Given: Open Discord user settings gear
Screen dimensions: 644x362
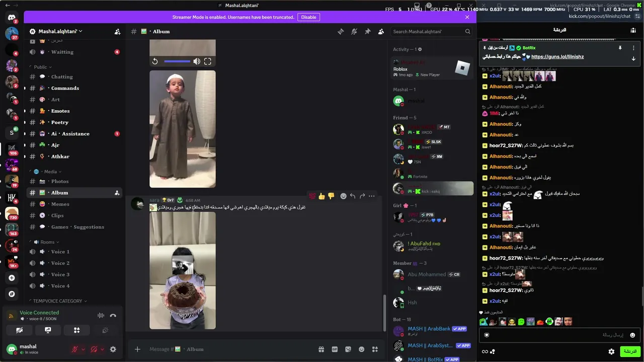Looking at the screenshot, I should click(x=113, y=349).
